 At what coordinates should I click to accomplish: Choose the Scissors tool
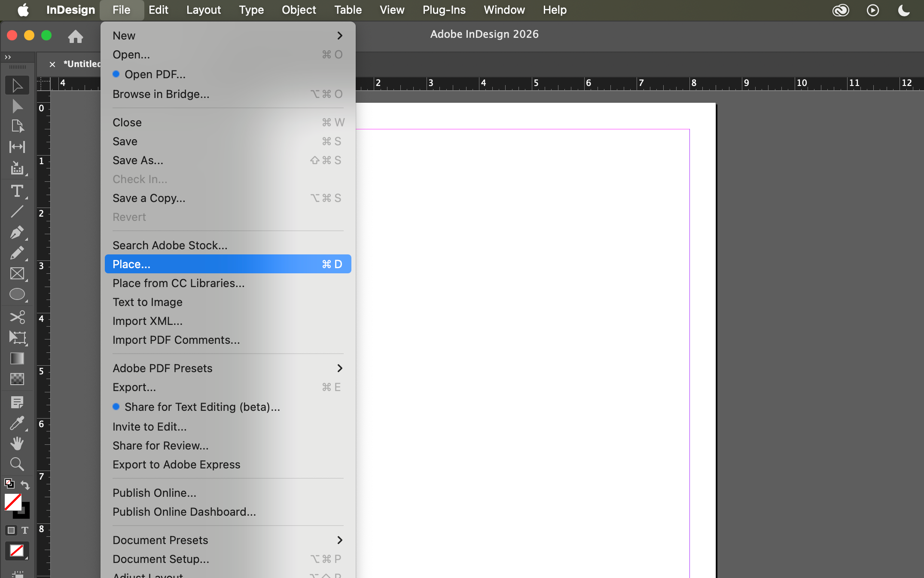(17, 317)
